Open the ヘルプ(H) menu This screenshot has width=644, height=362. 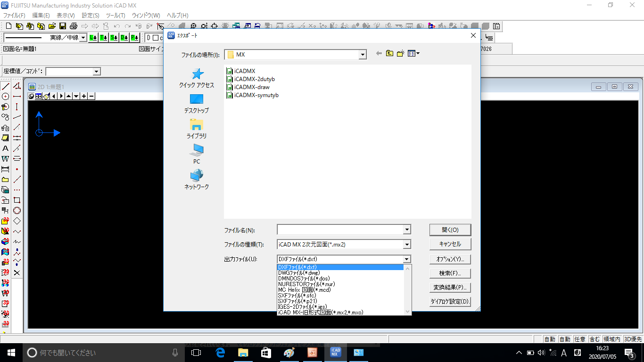(178, 16)
